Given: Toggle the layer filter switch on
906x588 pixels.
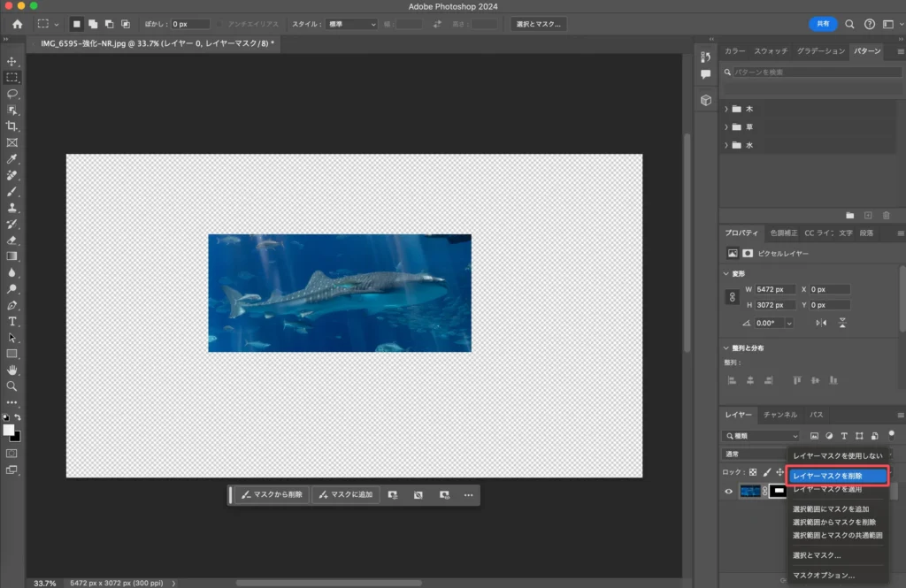Looking at the screenshot, I should pyautogui.click(x=892, y=434).
